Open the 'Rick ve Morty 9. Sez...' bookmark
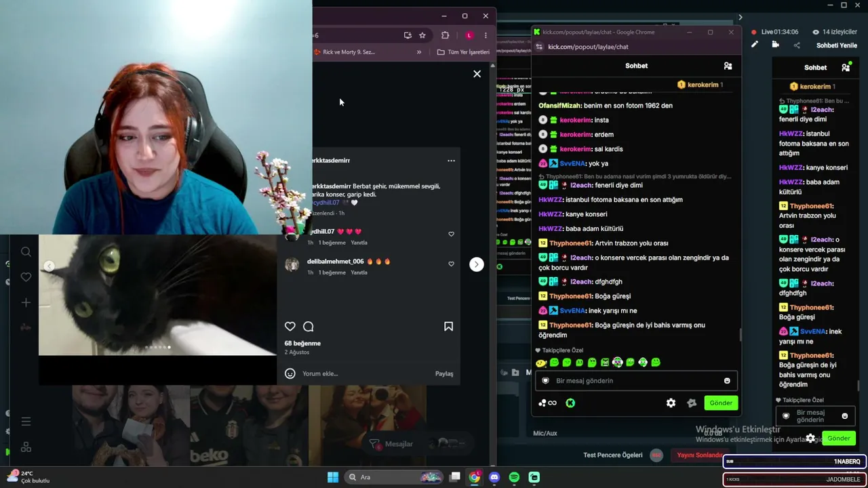 coord(344,52)
